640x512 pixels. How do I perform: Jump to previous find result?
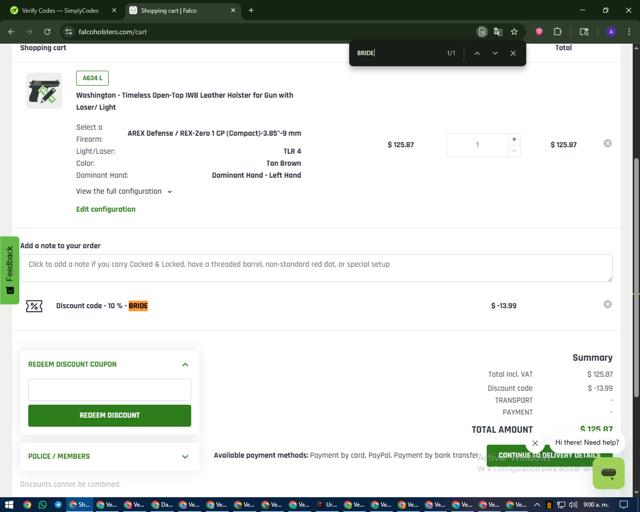pyautogui.click(x=477, y=53)
